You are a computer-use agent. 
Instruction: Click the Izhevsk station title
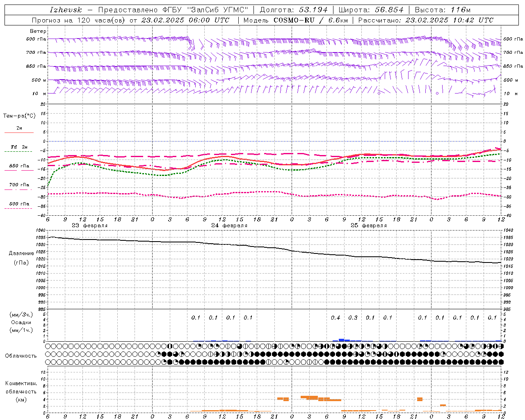click(x=66, y=10)
